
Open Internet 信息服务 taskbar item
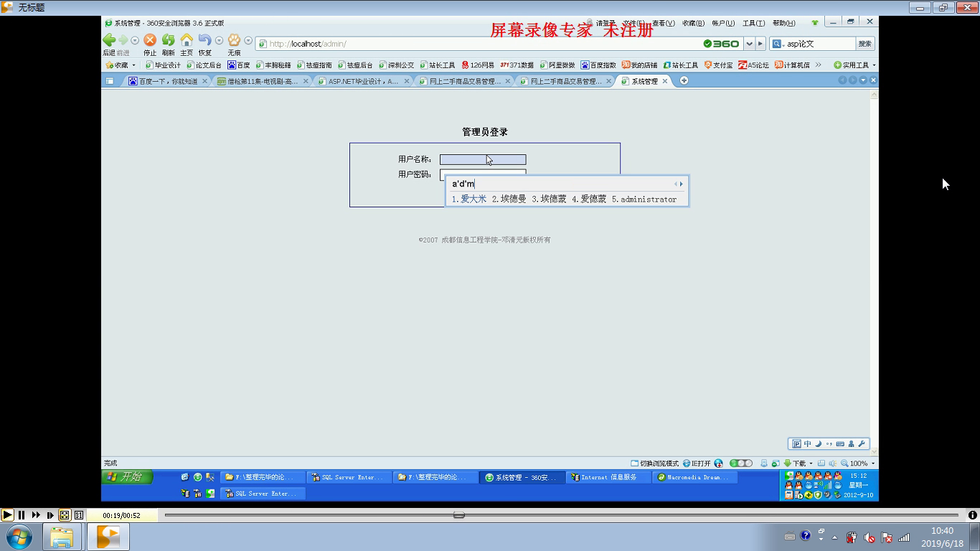[x=608, y=477]
